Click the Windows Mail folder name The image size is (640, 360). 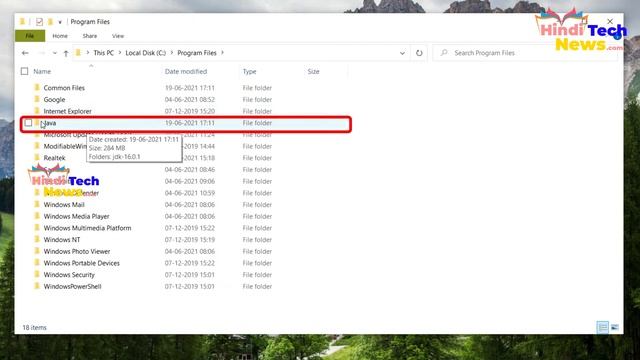click(64, 204)
